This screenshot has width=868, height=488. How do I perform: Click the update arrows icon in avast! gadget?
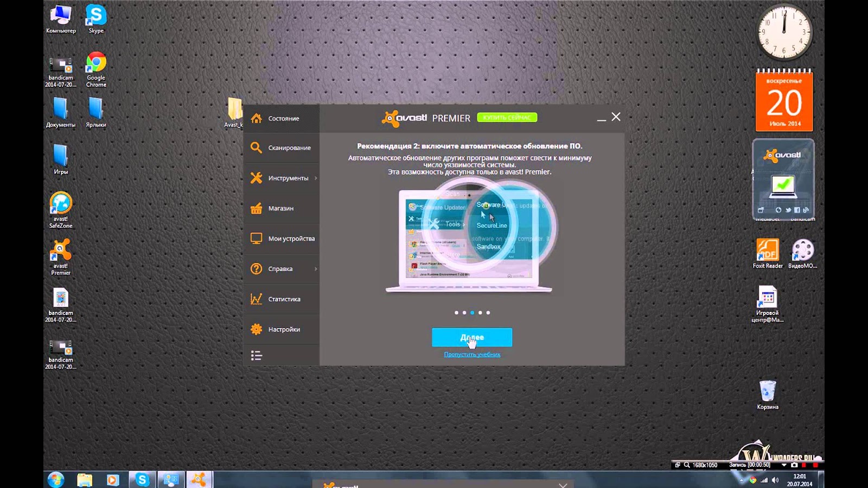pos(778,210)
